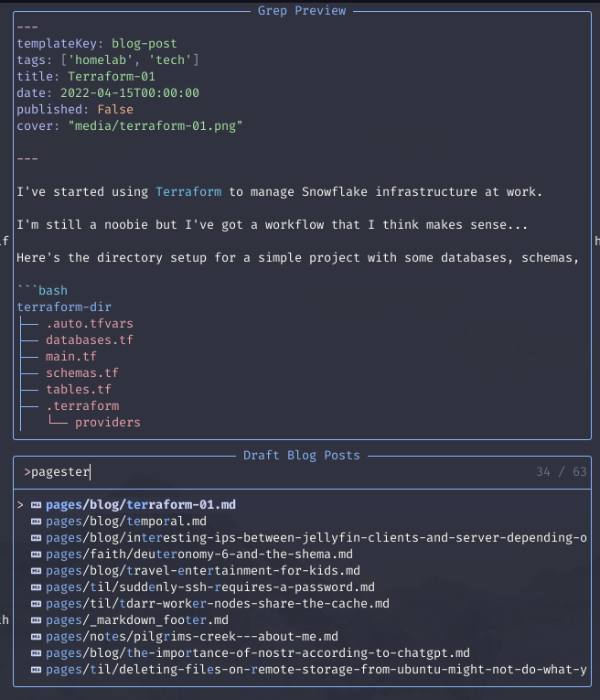Click markdown icon beside pilgrims-creek---about-me.md
This screenshot has width=600, height=700.
(x=36, y=637)
